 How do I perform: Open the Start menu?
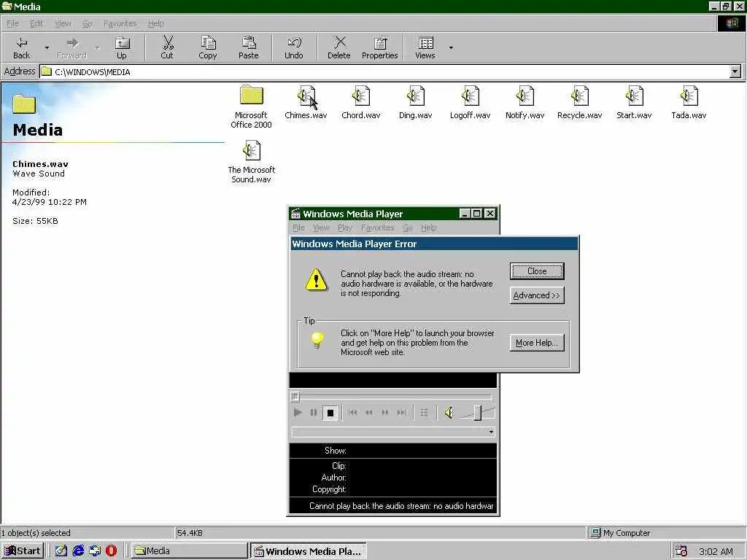[x=23, y=551]
